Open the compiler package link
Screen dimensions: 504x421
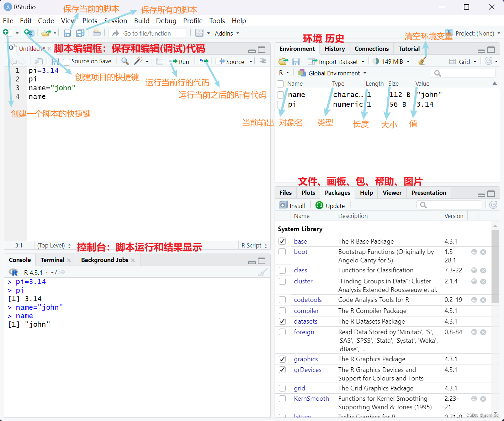(x=306, y=311)
